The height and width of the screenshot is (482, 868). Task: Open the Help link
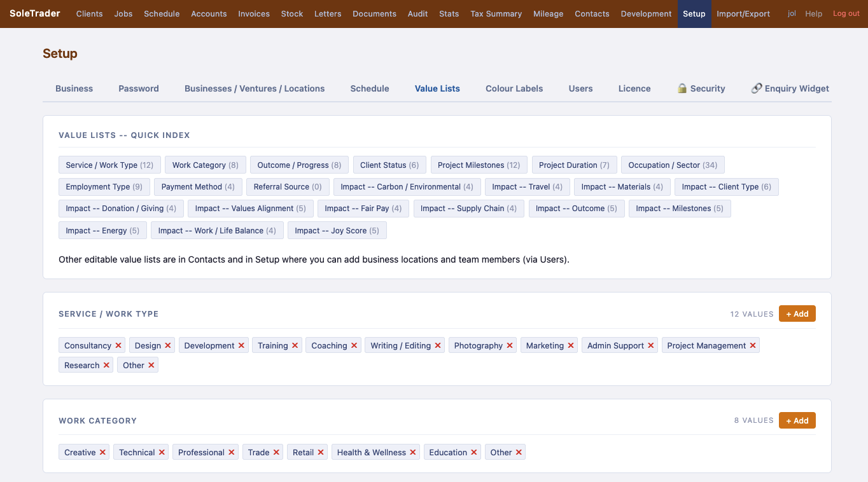(814, 13)
